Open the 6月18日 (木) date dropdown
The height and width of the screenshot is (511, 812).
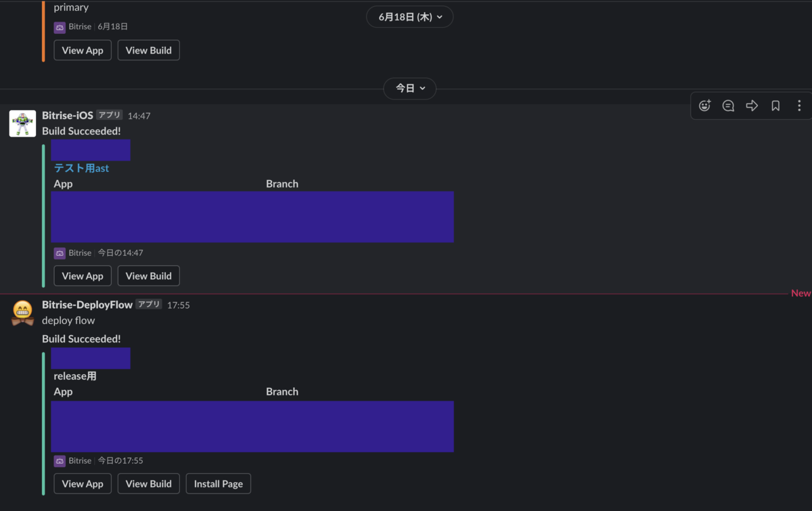coord(410,17)
